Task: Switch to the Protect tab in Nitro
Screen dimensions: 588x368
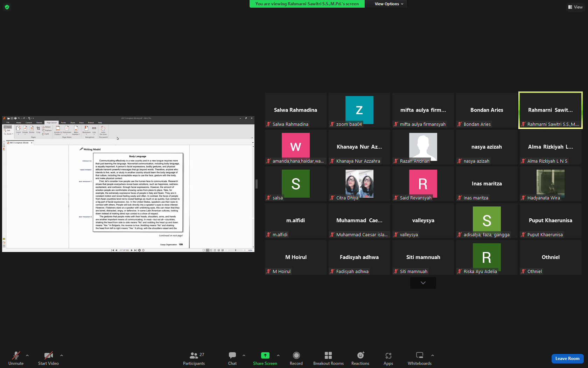Action: [91, 123]
